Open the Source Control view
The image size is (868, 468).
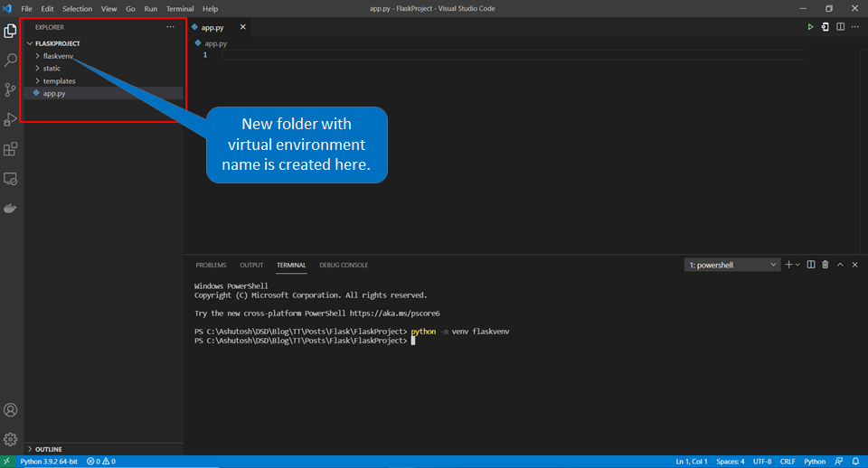pos(11,89)
